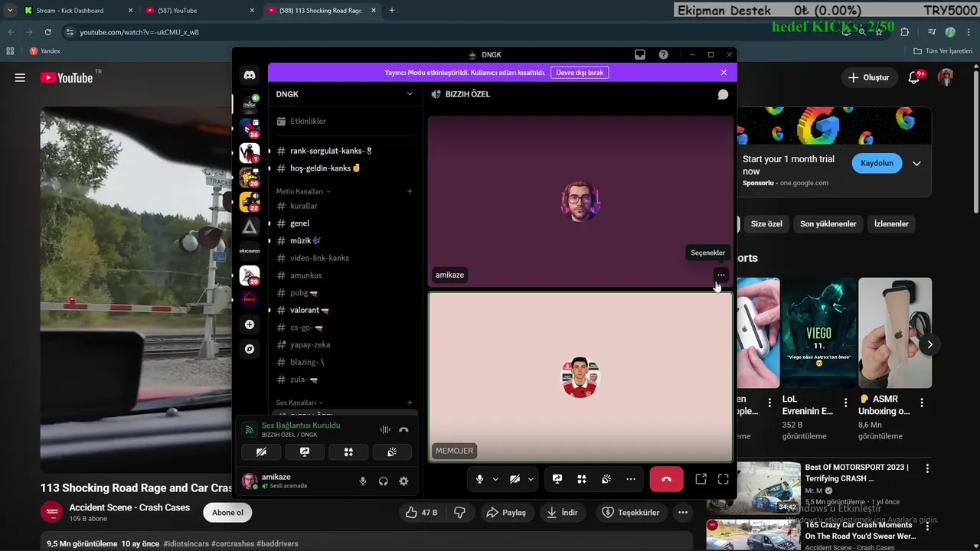This screenshot has height=551, width=980.
Task: Open more options in call control bar
Action: click(631, 479)
